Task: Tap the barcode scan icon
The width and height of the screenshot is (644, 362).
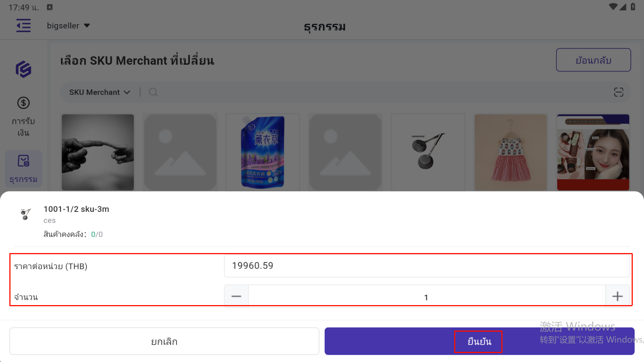Action: point(619,92)
